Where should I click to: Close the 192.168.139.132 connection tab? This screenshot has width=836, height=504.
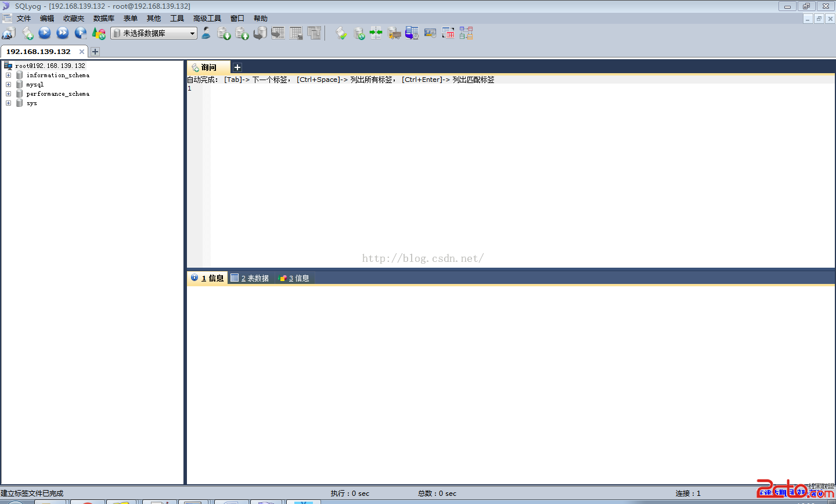coord(82,52)
